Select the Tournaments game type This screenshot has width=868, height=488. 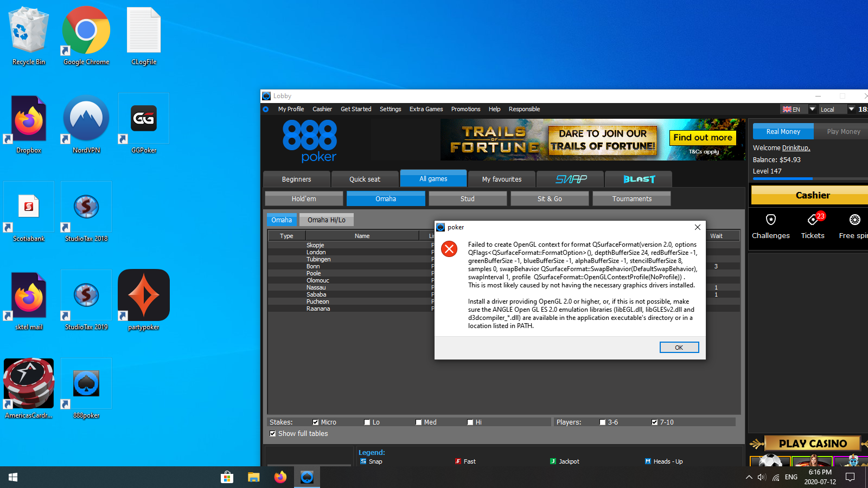pos(631,199)
